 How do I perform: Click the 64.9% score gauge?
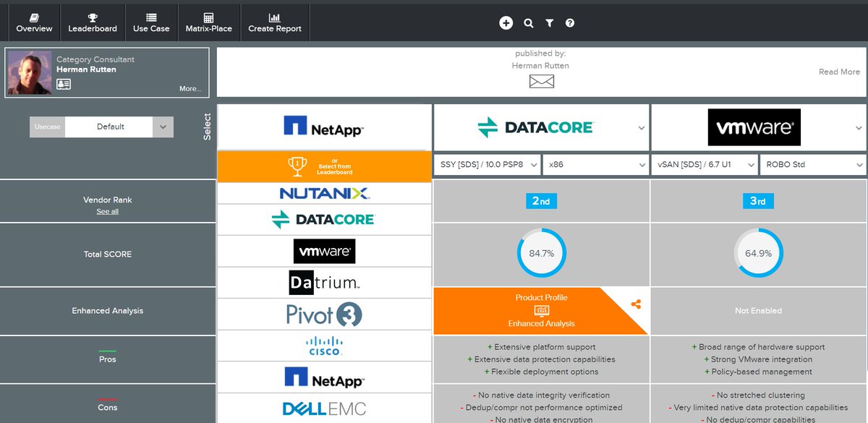click(758, 254)
